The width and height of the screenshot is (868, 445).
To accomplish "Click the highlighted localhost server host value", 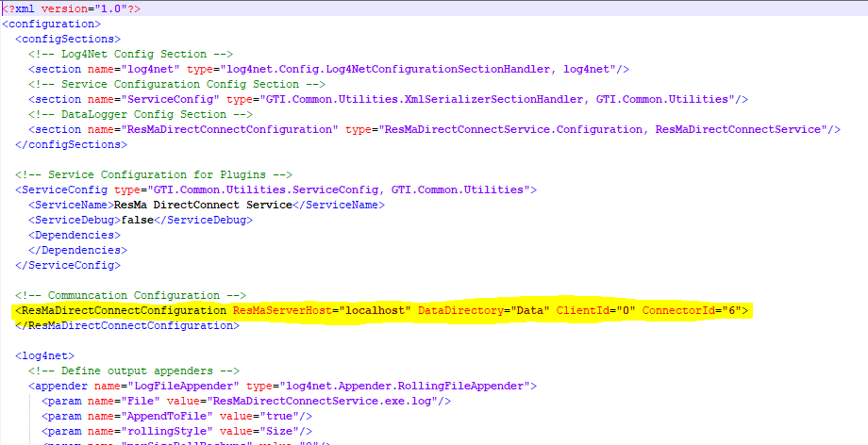I will coord(376,310).
